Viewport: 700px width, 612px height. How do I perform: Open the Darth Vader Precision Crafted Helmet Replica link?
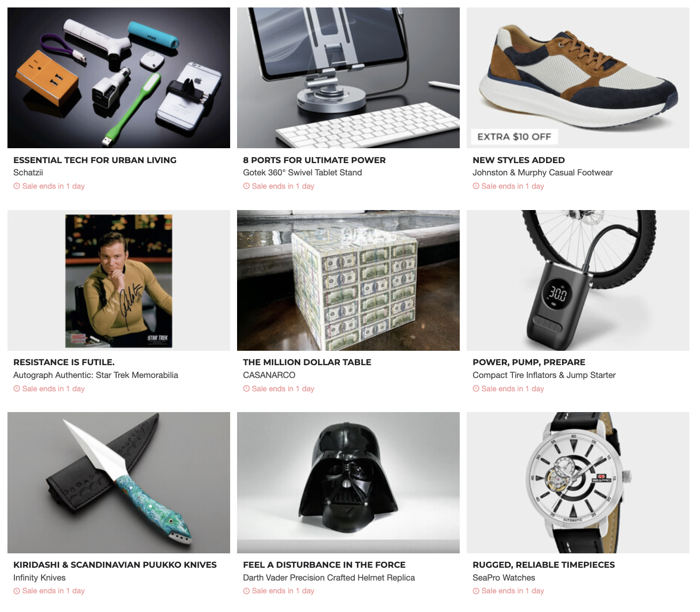(329, 578)
